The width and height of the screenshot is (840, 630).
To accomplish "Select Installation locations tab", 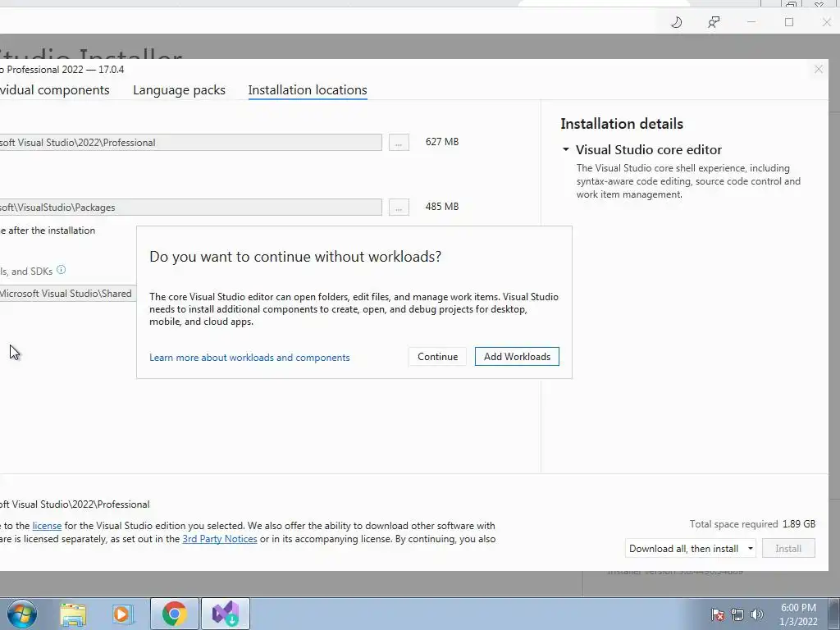I will pos(308,90).
